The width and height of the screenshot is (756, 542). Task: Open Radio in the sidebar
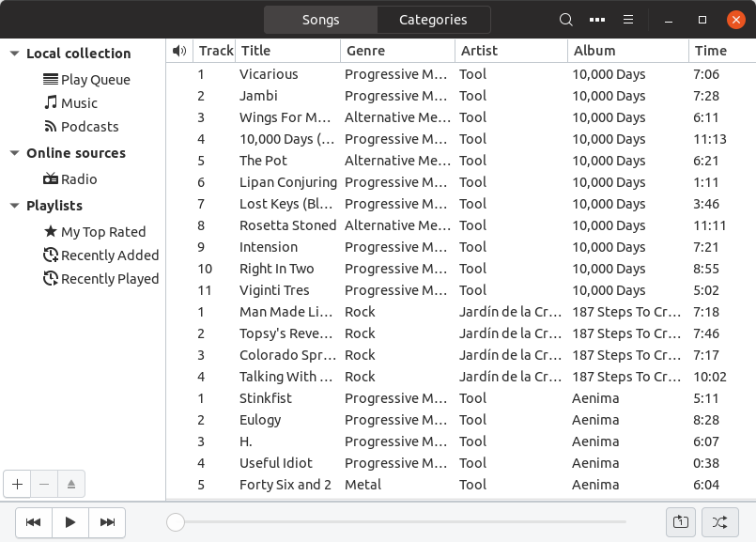tap(79, 179)
